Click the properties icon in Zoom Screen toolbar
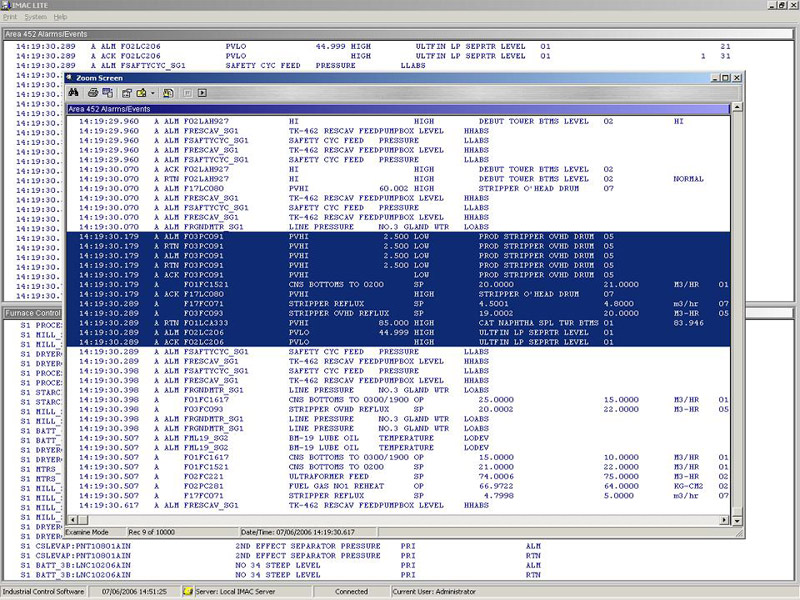The image size is (800, 600). [128, 92]
